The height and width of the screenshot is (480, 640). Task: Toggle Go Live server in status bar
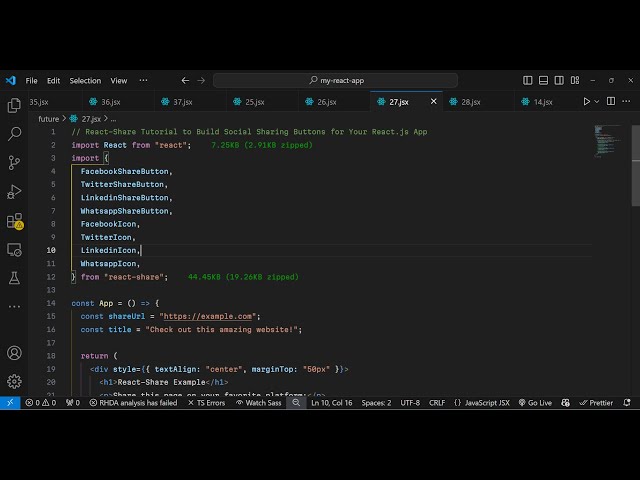point(535,403)
